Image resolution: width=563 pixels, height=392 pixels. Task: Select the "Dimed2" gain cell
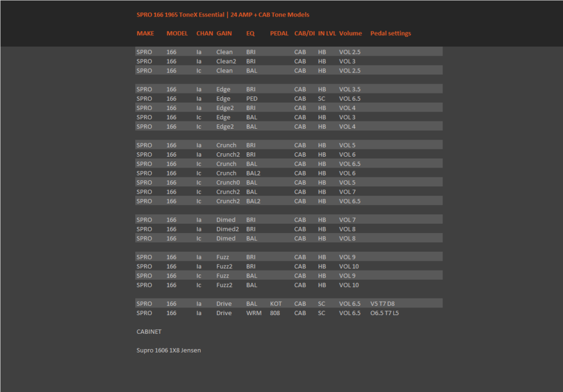[227, 229]
